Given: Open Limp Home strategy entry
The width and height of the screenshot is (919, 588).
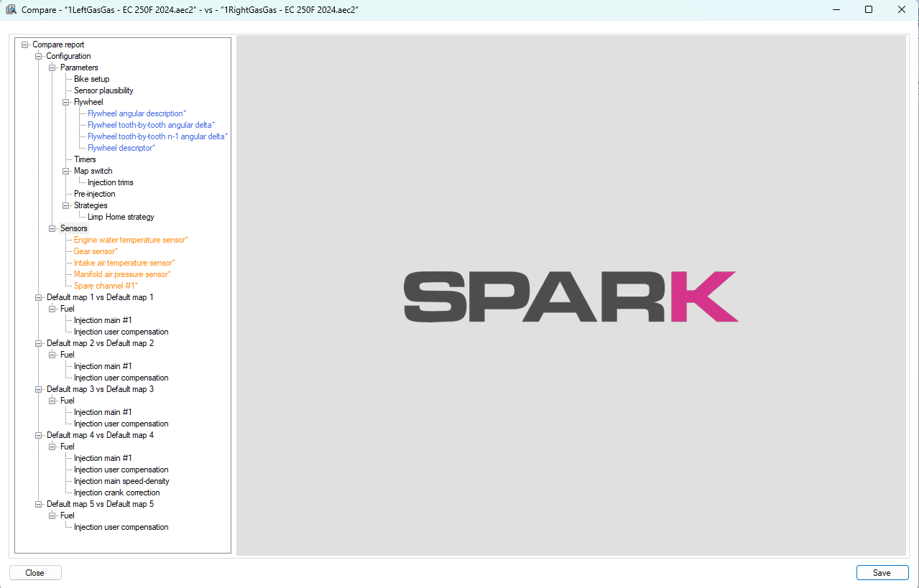Looking at the screenshot, I should tap(121, 217).
